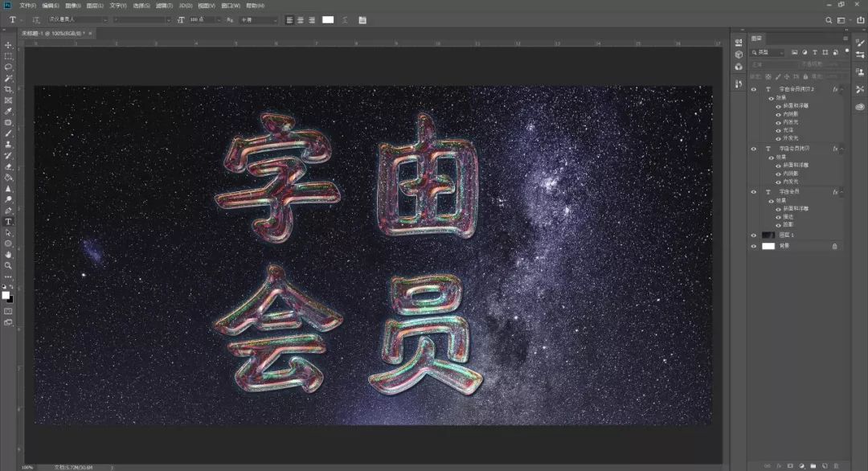Viewport: 868px width, 471px height.
Task: Select the Crop tool
Action: [x=8, y=89]
